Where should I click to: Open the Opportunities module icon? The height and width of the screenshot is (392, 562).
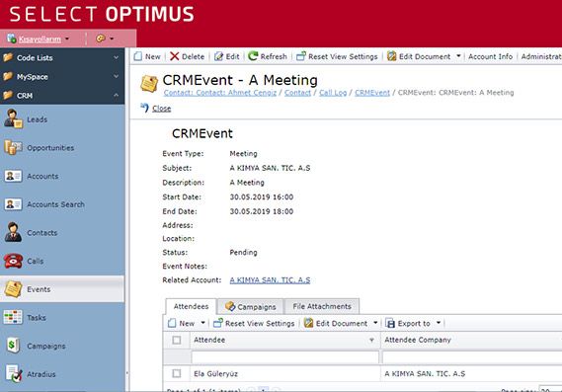pos(13,147)
